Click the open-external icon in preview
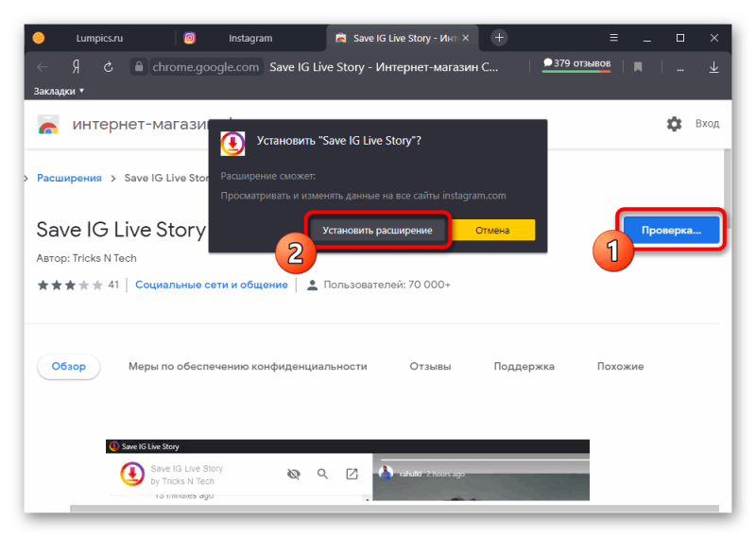Screen dimensions: 756x537 (x=352, y=475)
